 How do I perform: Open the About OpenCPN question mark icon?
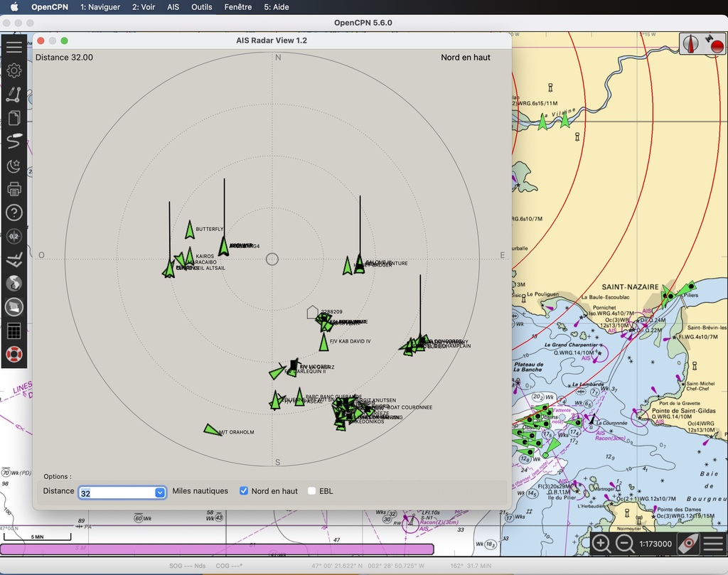[14, 213]
